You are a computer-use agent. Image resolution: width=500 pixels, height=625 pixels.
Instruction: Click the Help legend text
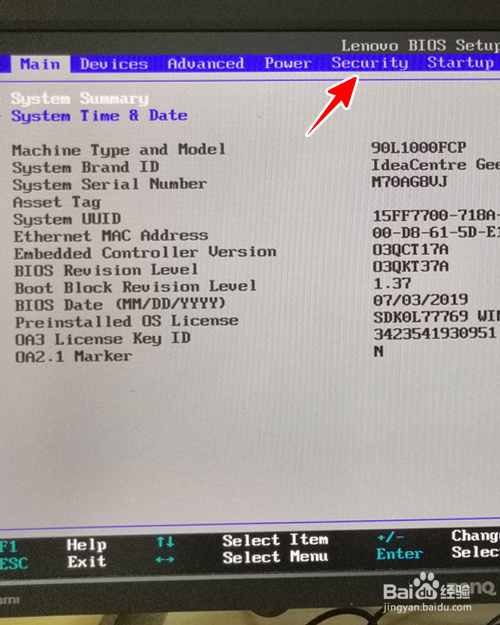pyautogui.click(x=87, y=545)
